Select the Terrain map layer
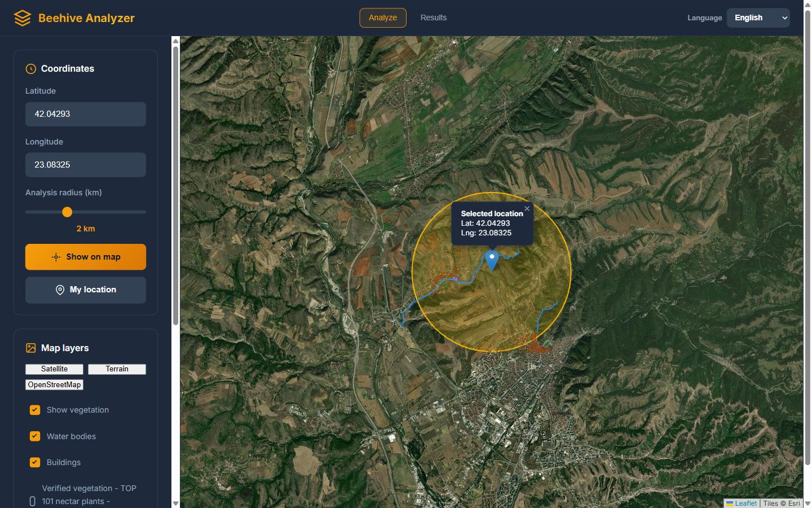Screen dimensions: 812x508 tap(117, 369)
